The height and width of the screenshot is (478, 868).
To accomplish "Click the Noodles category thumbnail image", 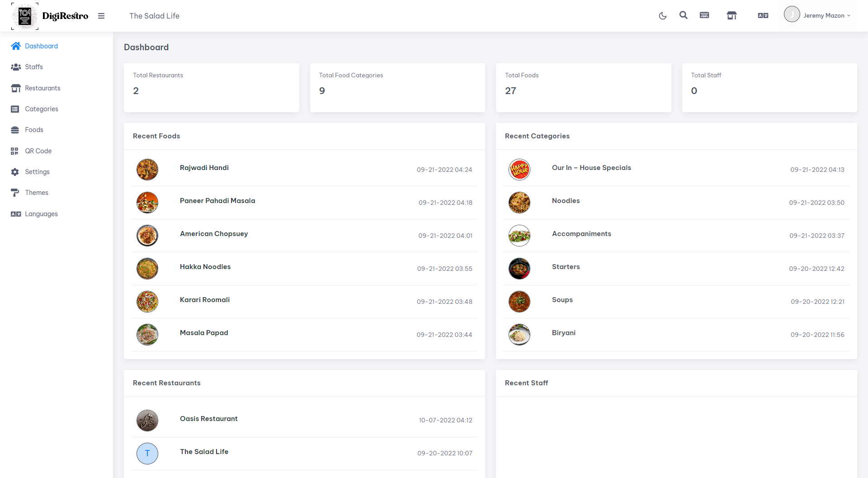I will coord(519,203).
